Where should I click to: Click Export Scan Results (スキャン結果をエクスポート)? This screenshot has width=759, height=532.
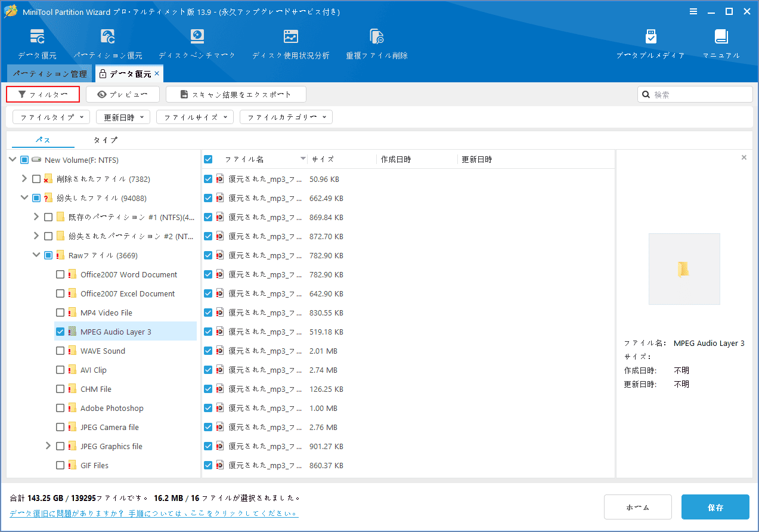(x=236, y=94)
